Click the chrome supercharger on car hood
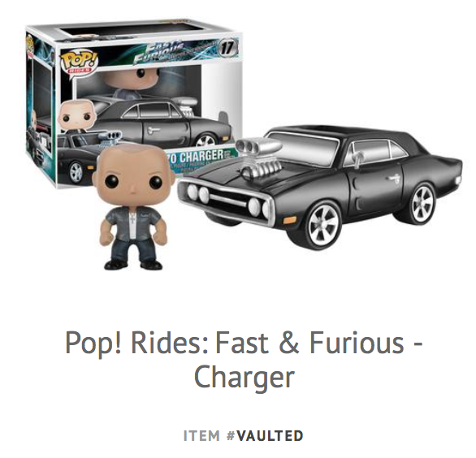Viewport: 476px width, 458px height. tap(260, 156)
